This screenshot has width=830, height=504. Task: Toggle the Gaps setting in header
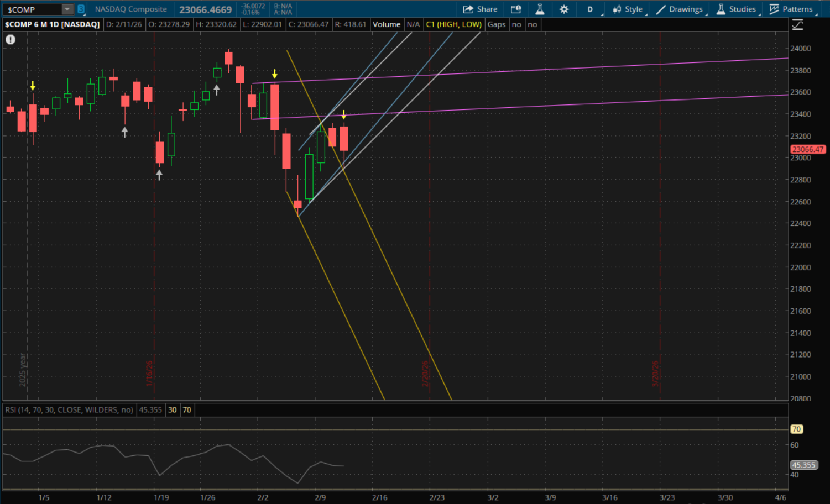click(496, 24)
